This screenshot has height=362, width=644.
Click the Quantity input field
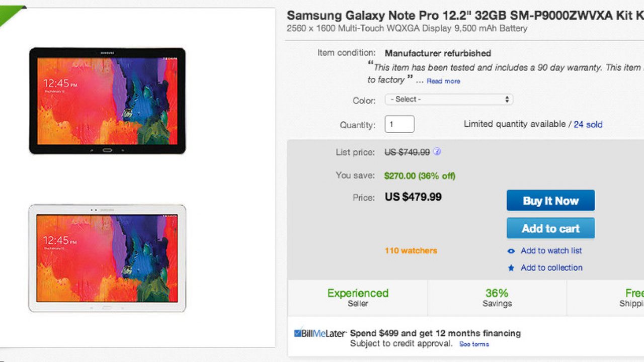(399, 124)
